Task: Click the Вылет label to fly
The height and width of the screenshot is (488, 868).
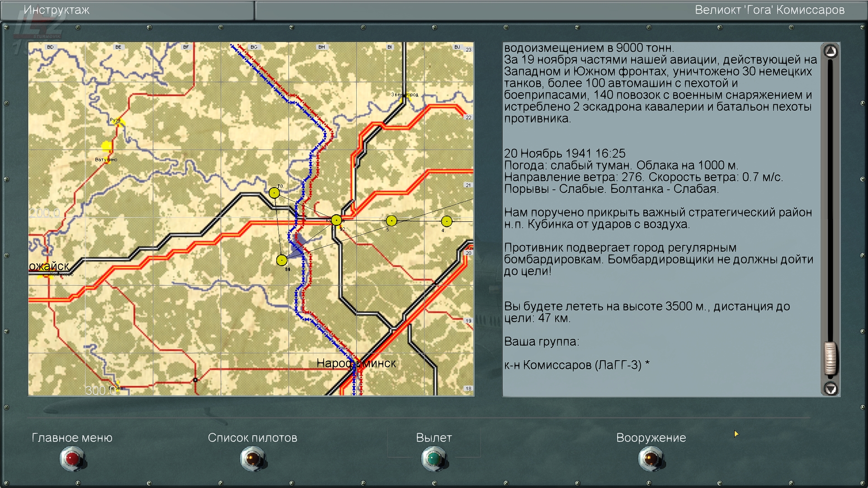Action: point(434,437)
